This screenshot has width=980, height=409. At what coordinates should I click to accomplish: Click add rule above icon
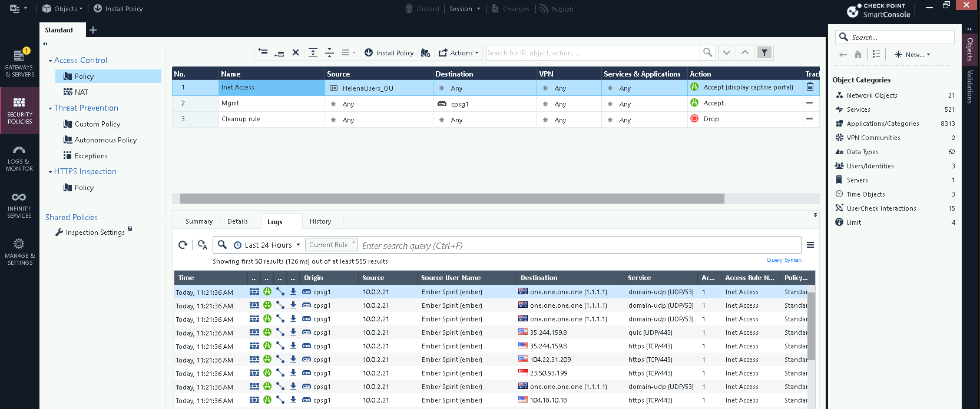tap(263, 52)
